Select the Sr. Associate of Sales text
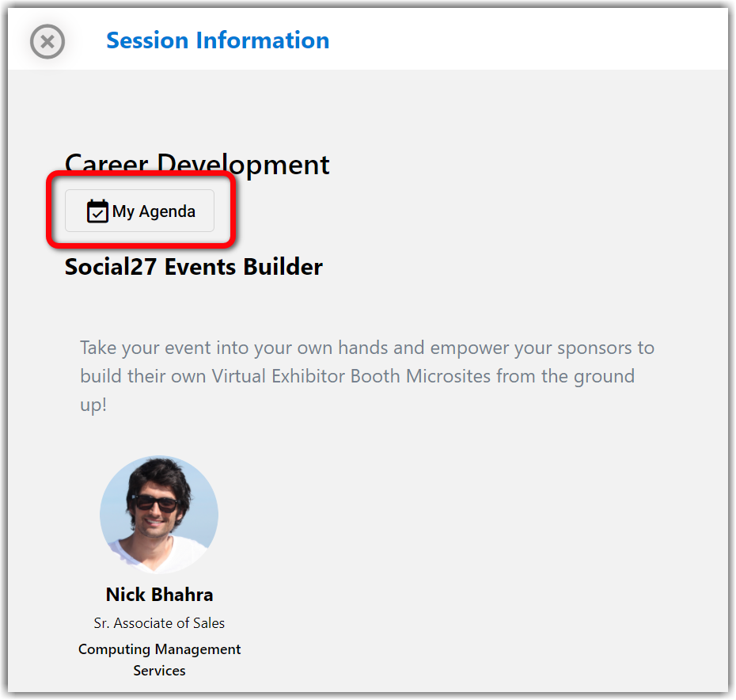 159,623
